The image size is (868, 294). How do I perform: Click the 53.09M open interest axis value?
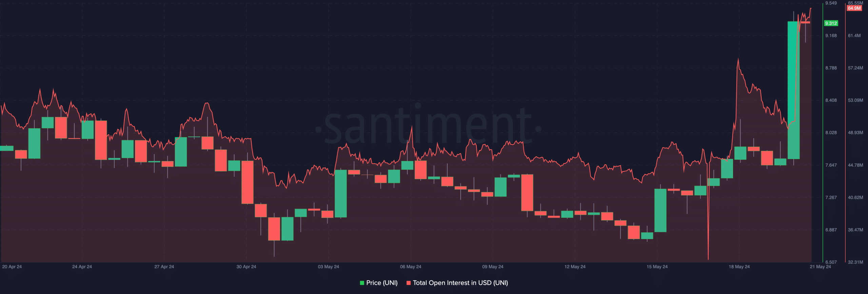[855, 100]
